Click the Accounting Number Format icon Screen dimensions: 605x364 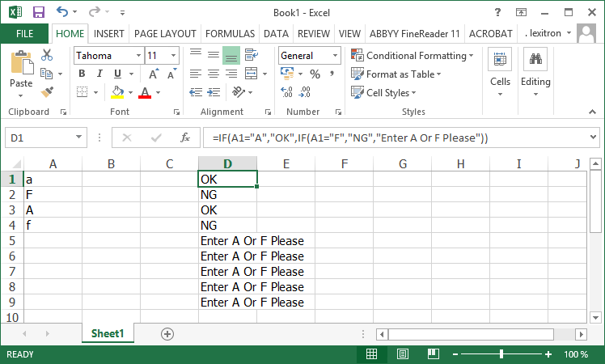(287, 74)
